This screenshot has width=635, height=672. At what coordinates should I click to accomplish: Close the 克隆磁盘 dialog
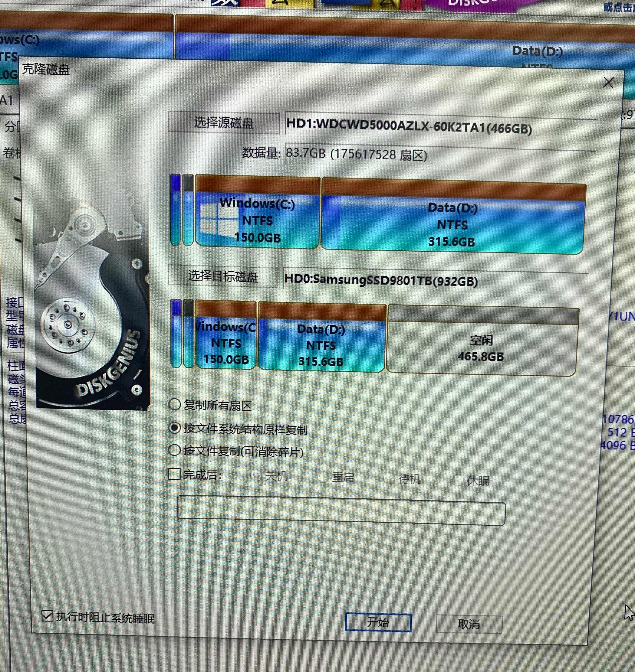[608, 83]
